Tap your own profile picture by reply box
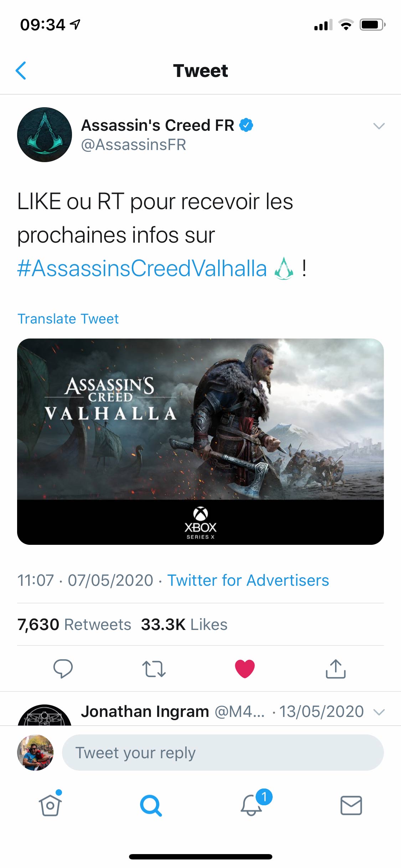401x868 pixels. point(35,753)
